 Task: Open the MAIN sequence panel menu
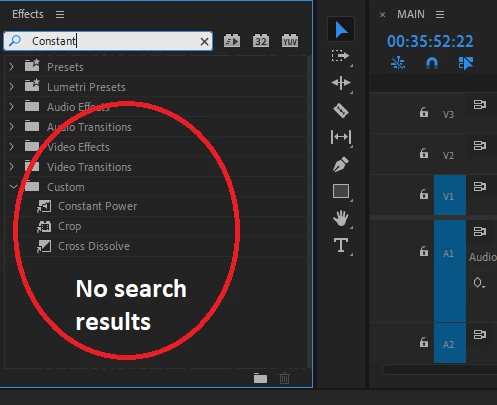440,14
